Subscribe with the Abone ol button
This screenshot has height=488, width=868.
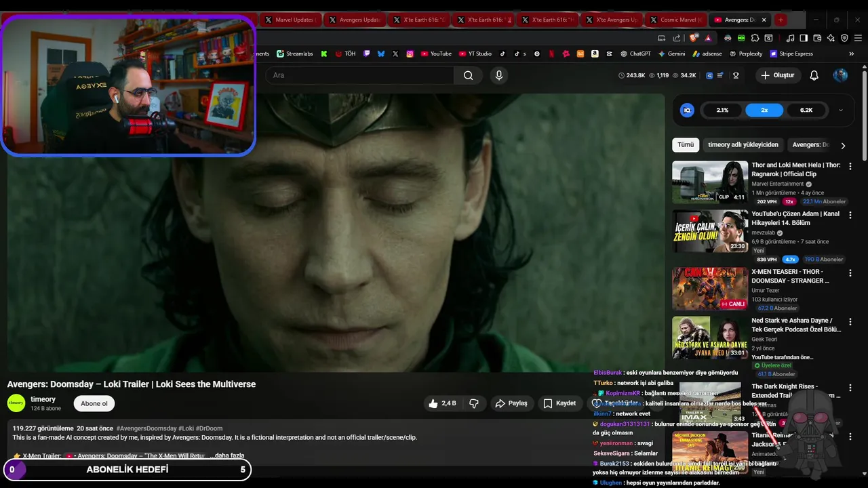point(94,403)
